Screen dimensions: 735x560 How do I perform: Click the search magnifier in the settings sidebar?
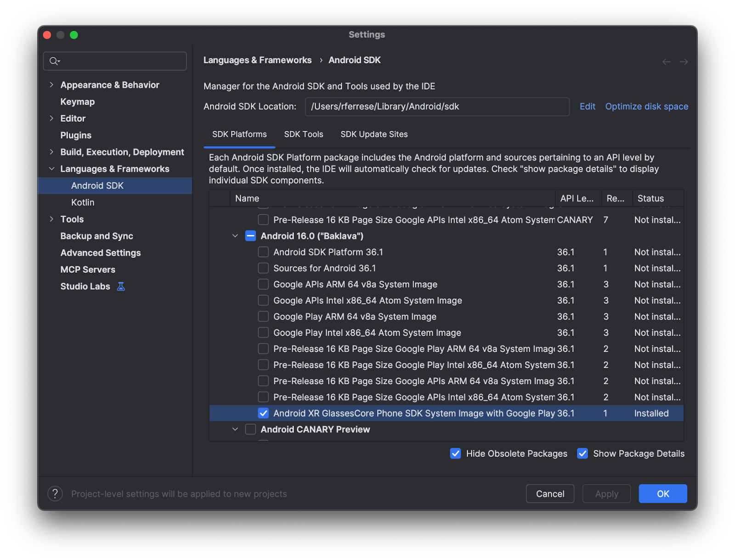click(54, 61)
